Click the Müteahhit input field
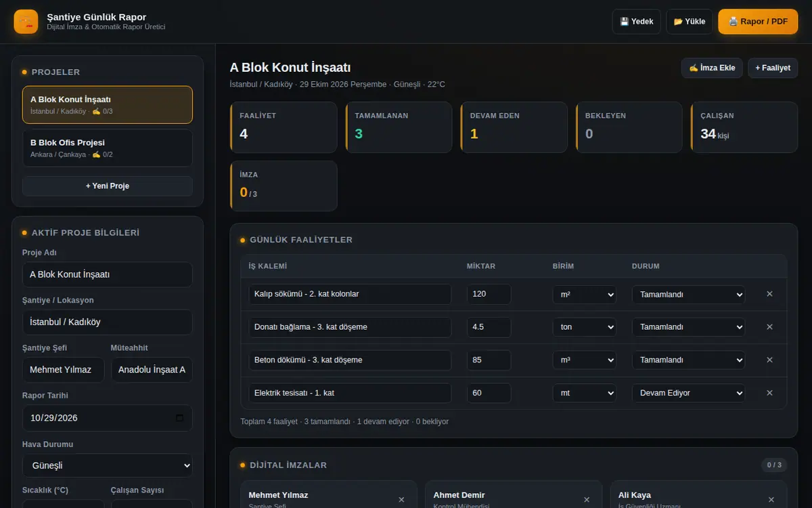 coord(152,370)
